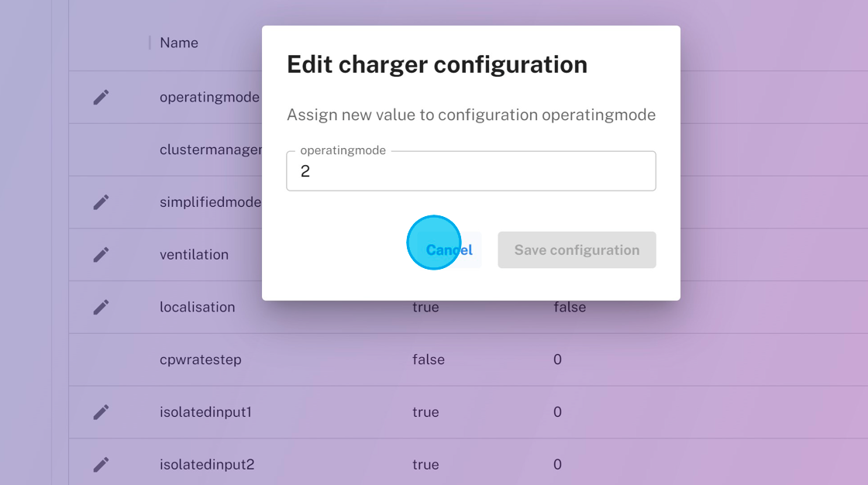Select the cpwratestep row name
Image resolution: width=868 pixels, height=485 pixels.
tap(200, 359)
